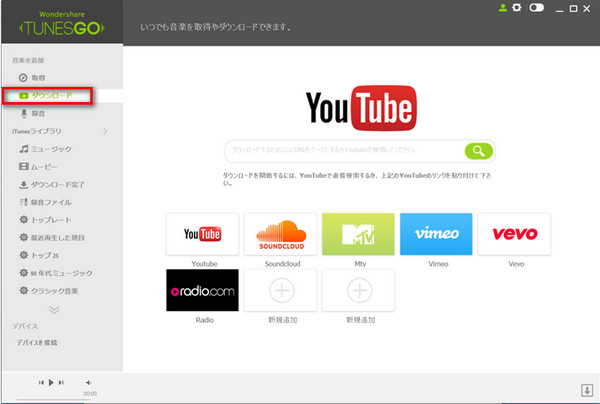This screenshot has height=404, width=600.
Task: Click the large YouTube logo
Action: click(361, 108)
